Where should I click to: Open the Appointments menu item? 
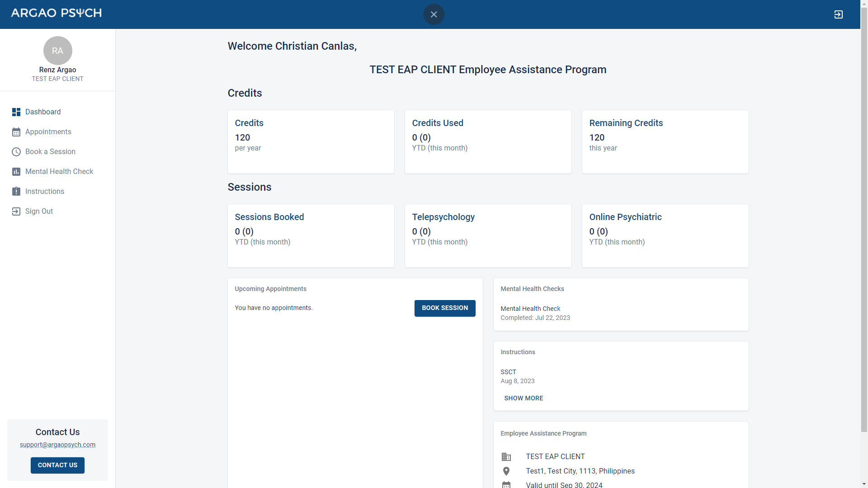click(48, 132)
